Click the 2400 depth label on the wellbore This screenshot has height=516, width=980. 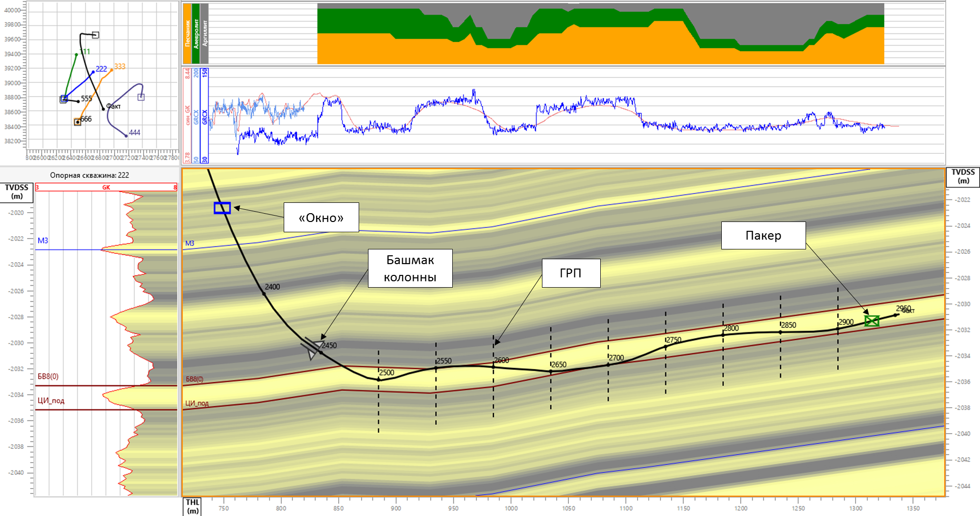272,287
